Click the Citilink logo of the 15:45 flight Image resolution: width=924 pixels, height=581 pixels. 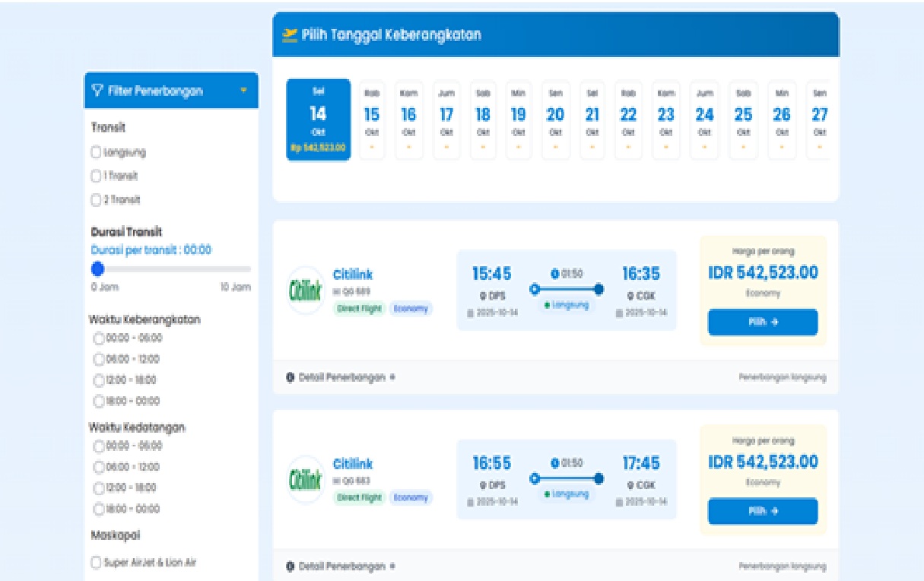(306, 290)
